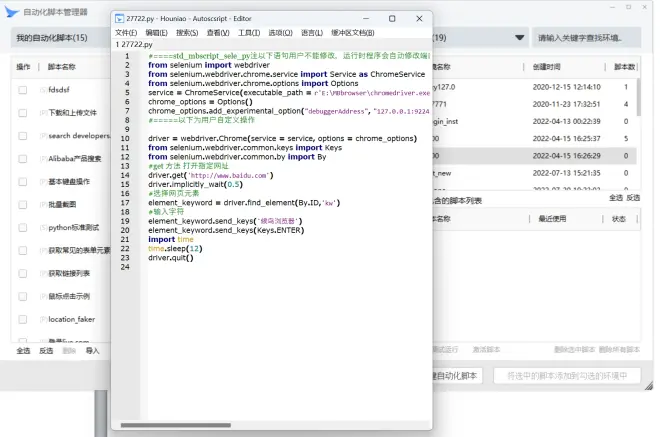Click code line time.sleep(12)
Image resolution: width=660 pixels, height=437 pixels.
pos(175,248)
